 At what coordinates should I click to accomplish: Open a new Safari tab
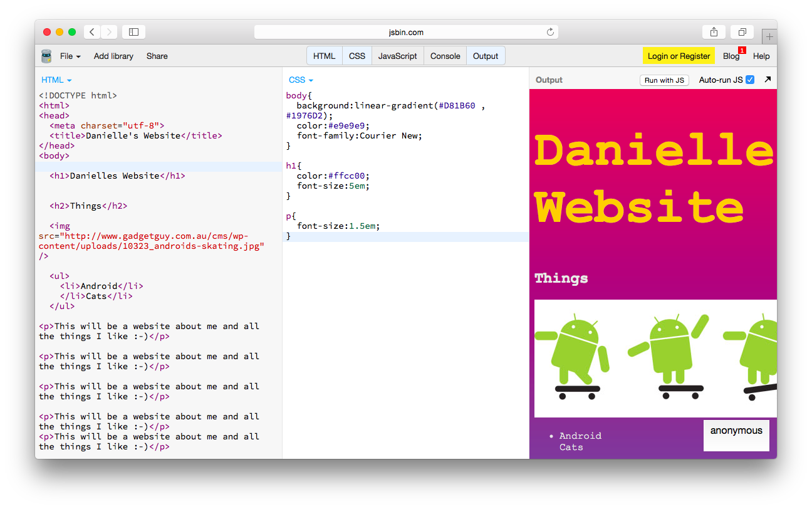click(769, 36)
